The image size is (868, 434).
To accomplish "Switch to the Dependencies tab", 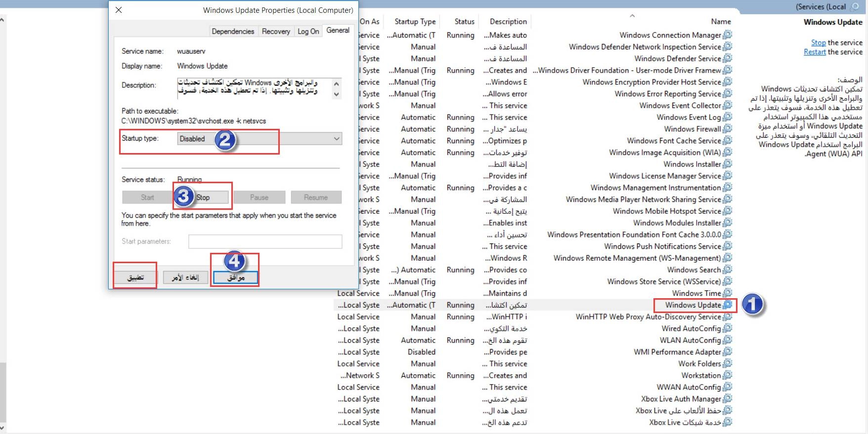I will [x=233, y=31].
